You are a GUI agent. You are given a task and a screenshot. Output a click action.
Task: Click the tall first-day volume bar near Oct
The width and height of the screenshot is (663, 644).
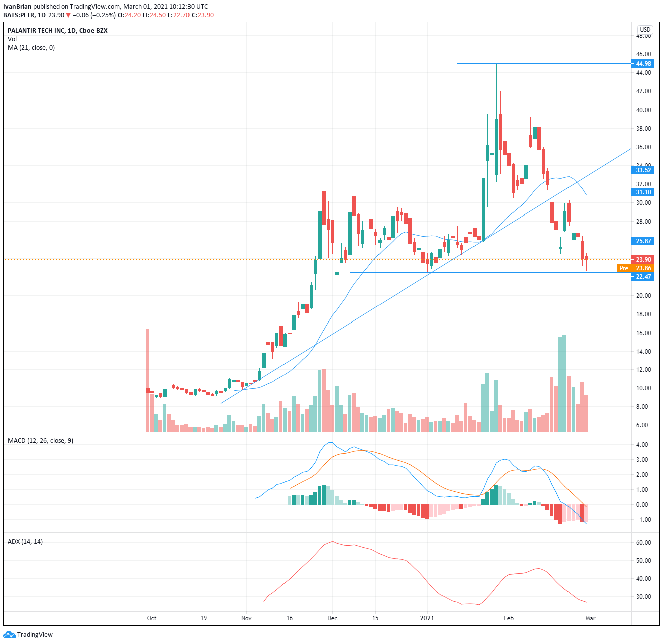coord(148,380)
